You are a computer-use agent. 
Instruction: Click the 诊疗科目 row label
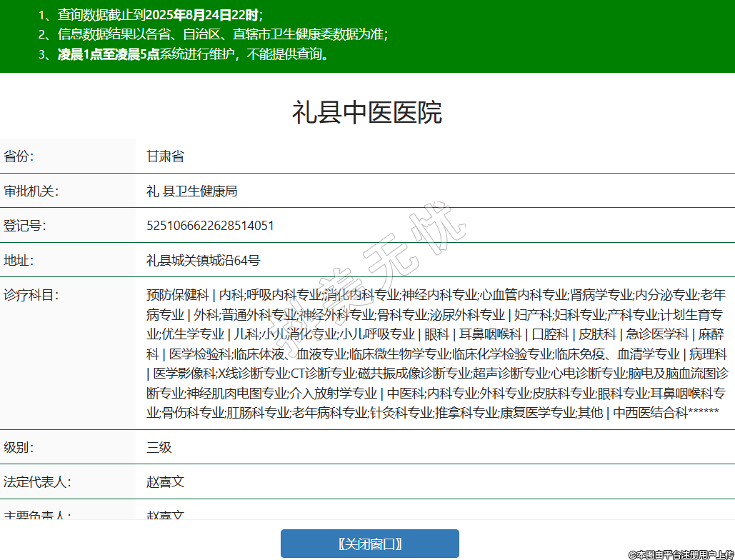tap(31, 294)
